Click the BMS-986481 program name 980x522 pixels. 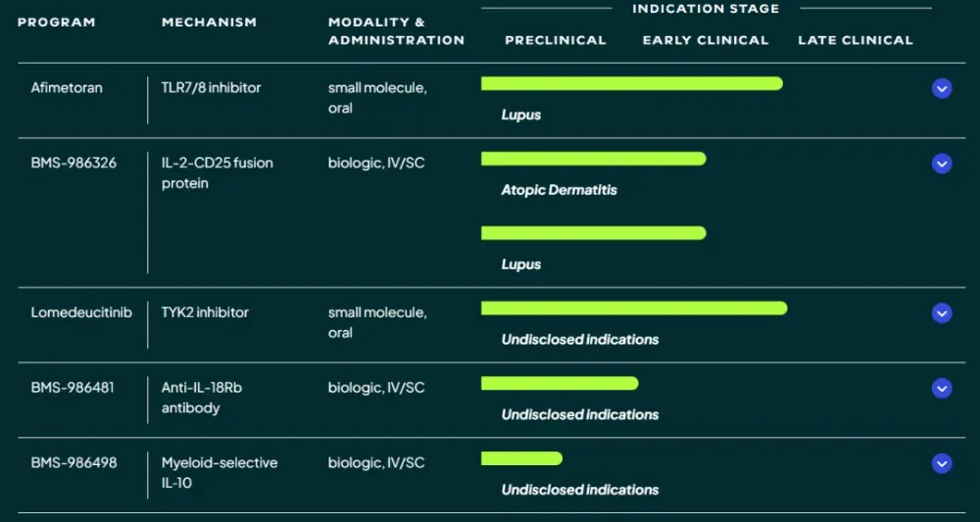[x=73, y=388]
